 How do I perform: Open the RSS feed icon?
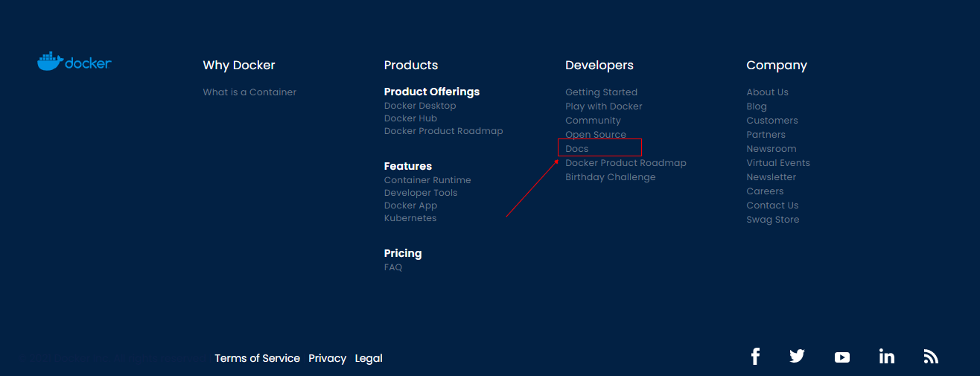[931, 357]
